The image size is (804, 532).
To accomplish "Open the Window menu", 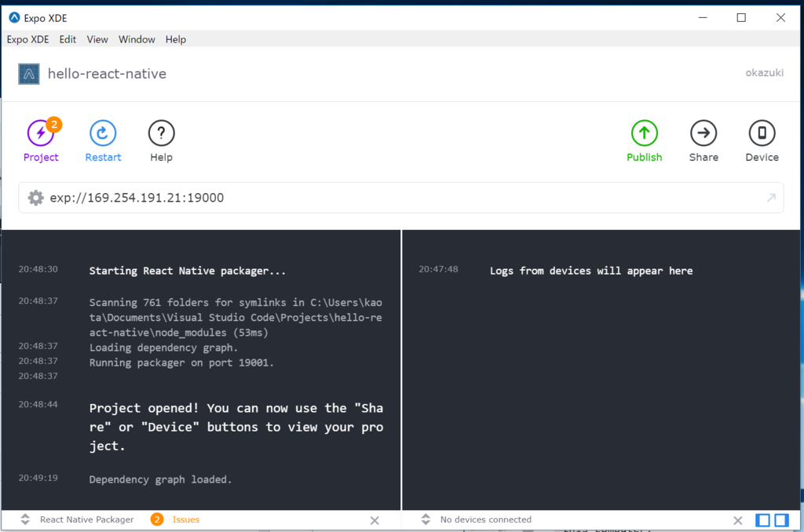I will click(x=137, y=39).
